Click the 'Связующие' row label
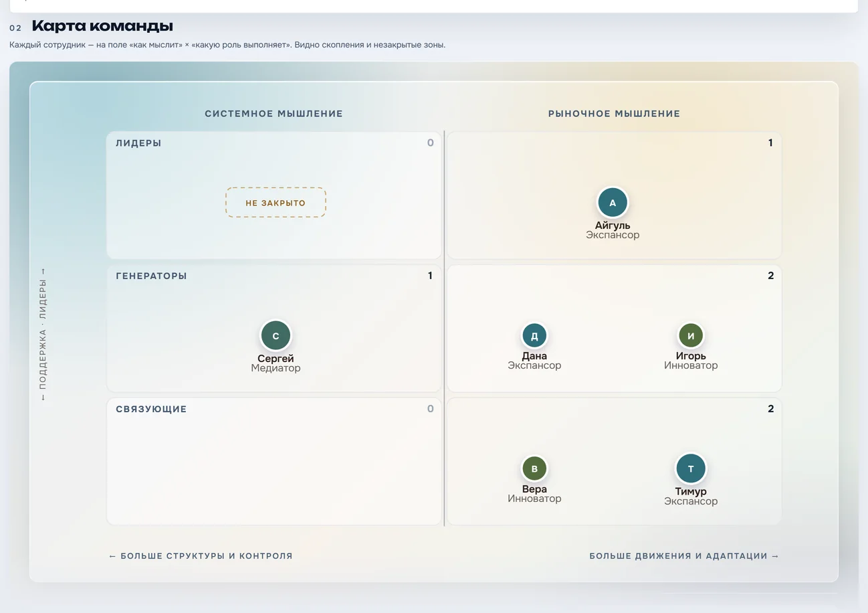This screenshot has width=868, height=613. pyautogui.click(x=151, y=409)
